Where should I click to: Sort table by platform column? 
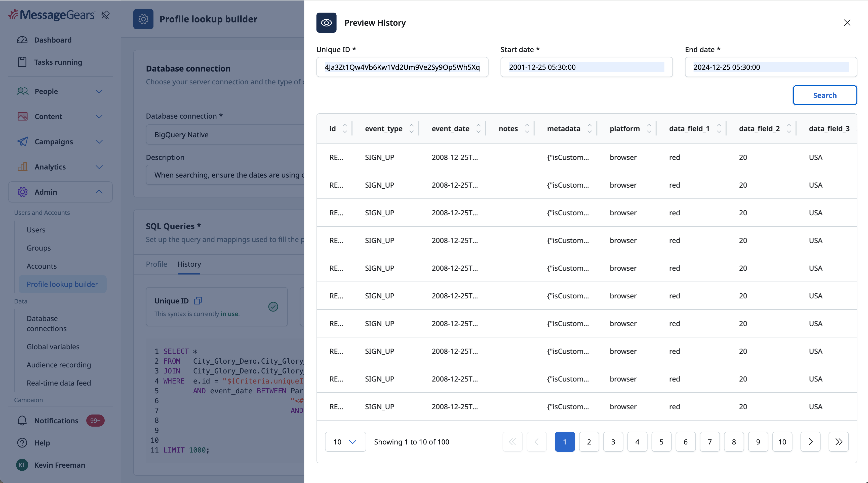tap(649, 128)
